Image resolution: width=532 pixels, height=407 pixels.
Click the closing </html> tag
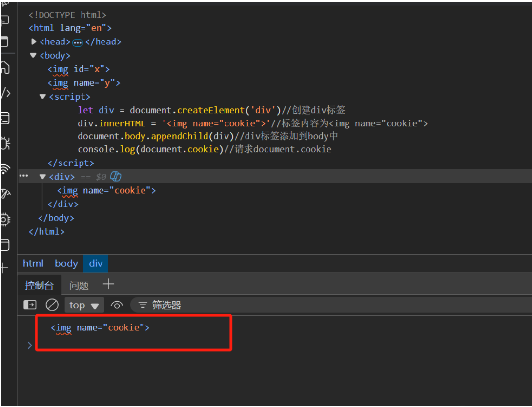click(x=47, y=232)
